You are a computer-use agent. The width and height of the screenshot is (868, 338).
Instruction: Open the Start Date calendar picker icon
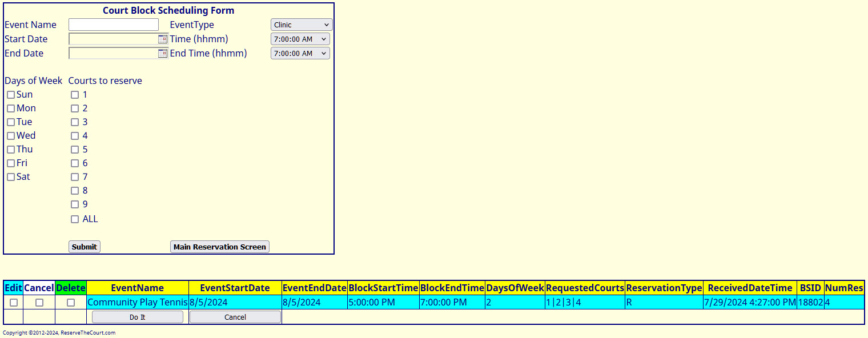163,39
